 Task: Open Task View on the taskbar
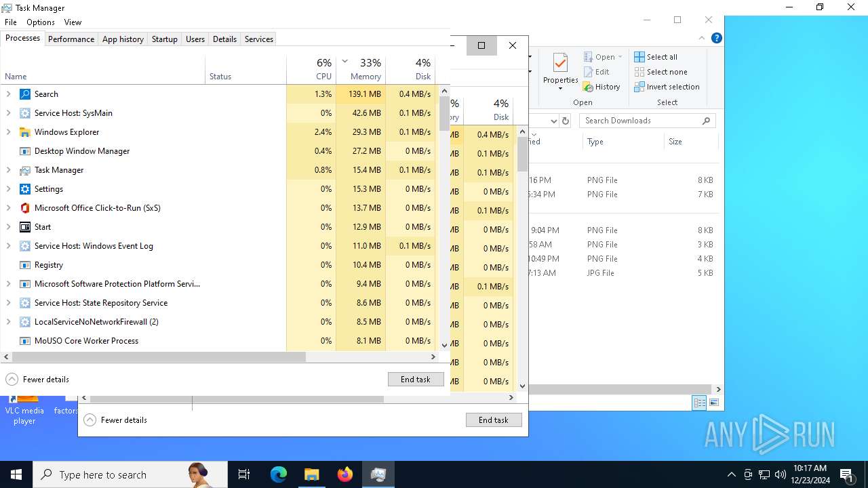coord(244,474)
